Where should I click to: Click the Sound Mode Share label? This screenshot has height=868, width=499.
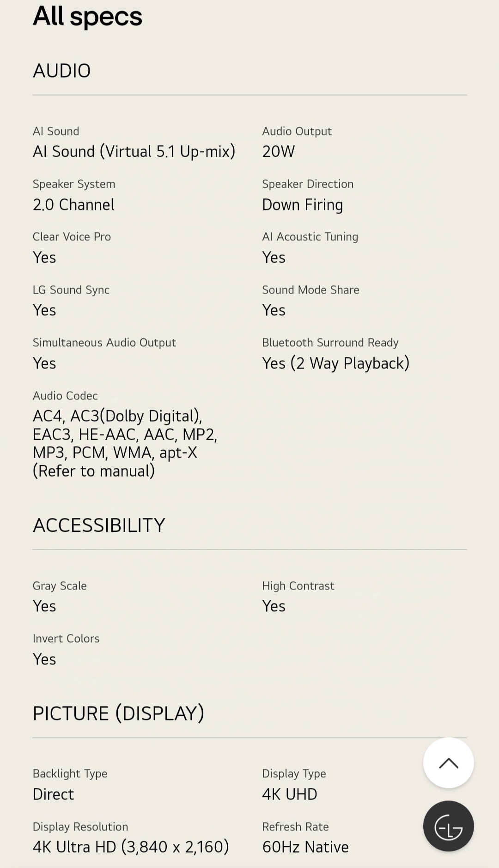310,290
